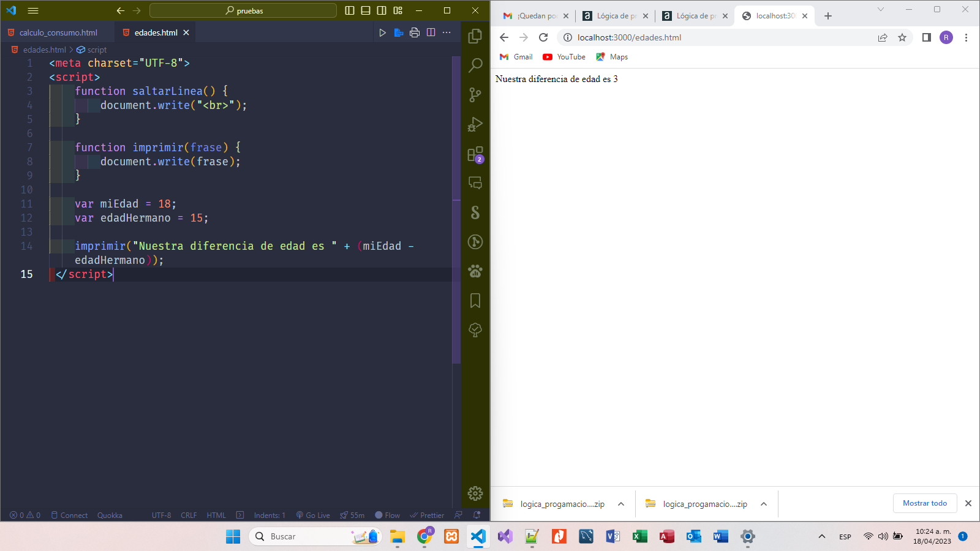The width and height of the screenshot is (980, 551).
Task: Expand options for first logica_progamacio zip download
Action: 621,504
